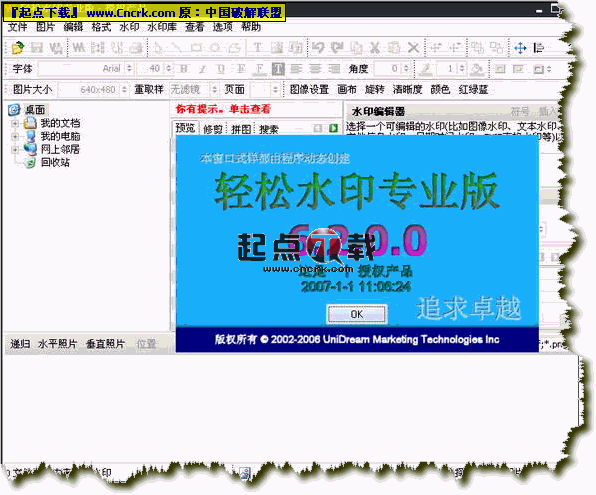
Task: Open the 格式 menu
Action: (101, 27)
